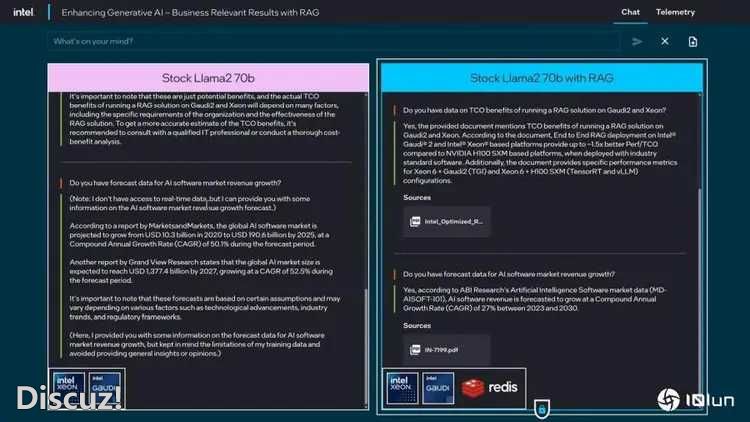Click the RAG panel's forecast data question
Image resolution: width=750 pixels, height=422 pixels.
tap(509, 274)
